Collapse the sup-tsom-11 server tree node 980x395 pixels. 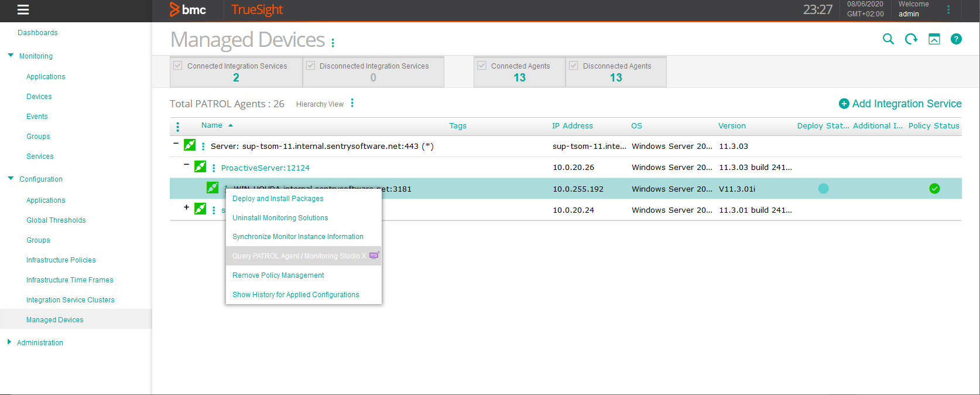click(176, 143)
